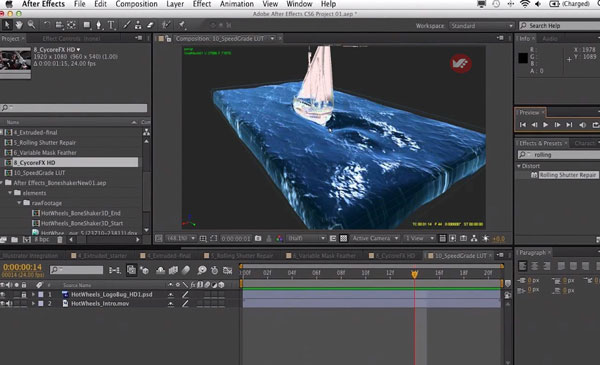Open the viewer magnification dropdown
Viewport: 600px width, 365px height.
point(181,238)
